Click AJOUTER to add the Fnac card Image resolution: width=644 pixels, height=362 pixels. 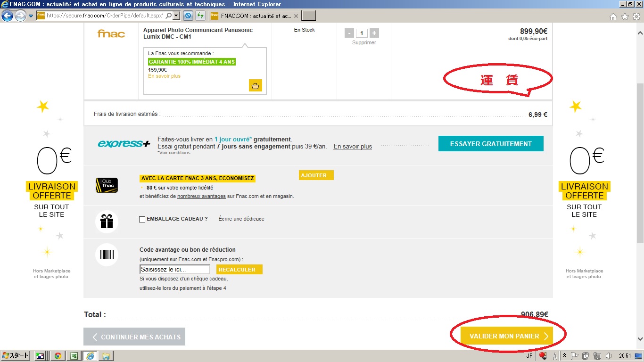click(316, 175)
